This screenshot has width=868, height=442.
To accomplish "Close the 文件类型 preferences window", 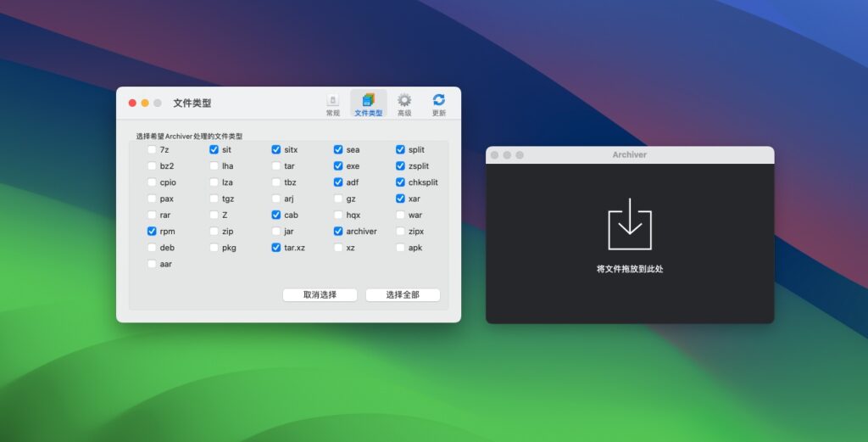I will [132, 103].
